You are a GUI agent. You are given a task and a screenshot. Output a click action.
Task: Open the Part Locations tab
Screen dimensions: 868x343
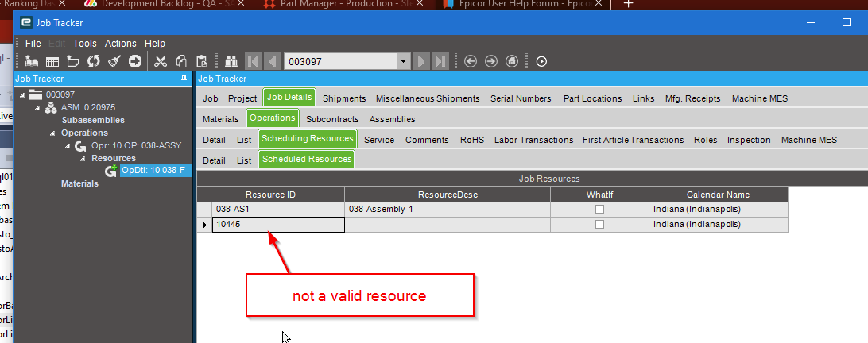[x=592, y=98]
